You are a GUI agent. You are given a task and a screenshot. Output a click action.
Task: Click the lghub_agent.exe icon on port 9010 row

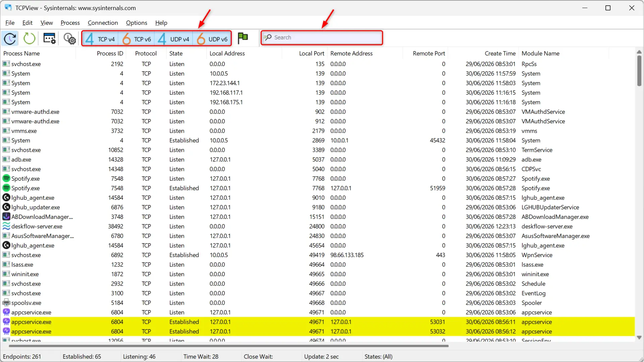point(6,197)
